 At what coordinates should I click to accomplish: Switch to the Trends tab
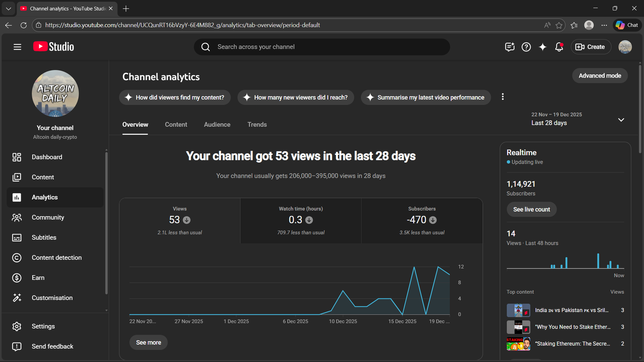[x=257, y=125]
